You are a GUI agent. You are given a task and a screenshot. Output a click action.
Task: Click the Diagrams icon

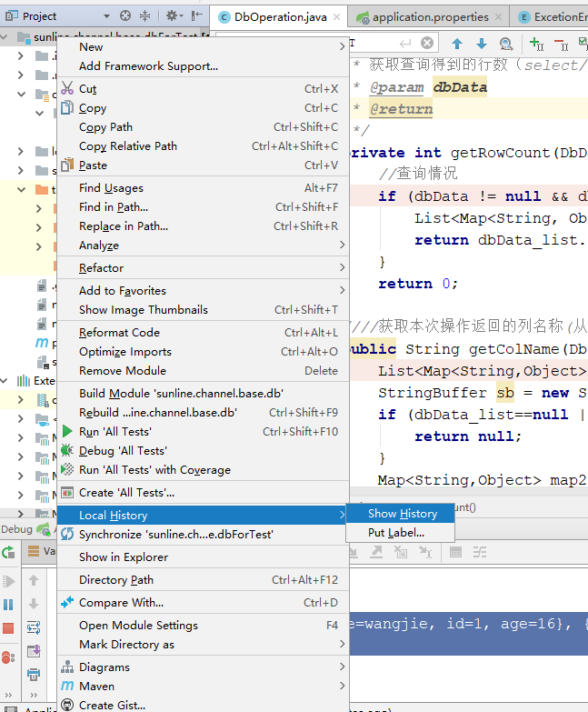(67, 667)
